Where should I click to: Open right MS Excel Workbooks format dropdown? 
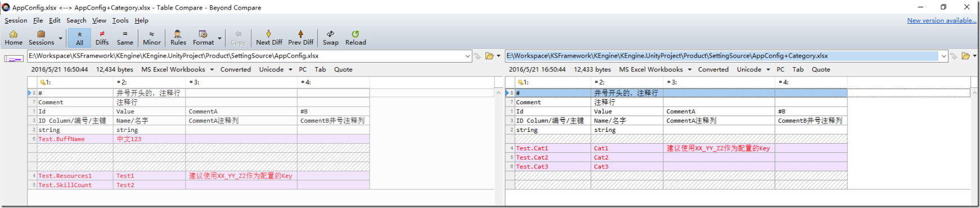pos(655,69)
